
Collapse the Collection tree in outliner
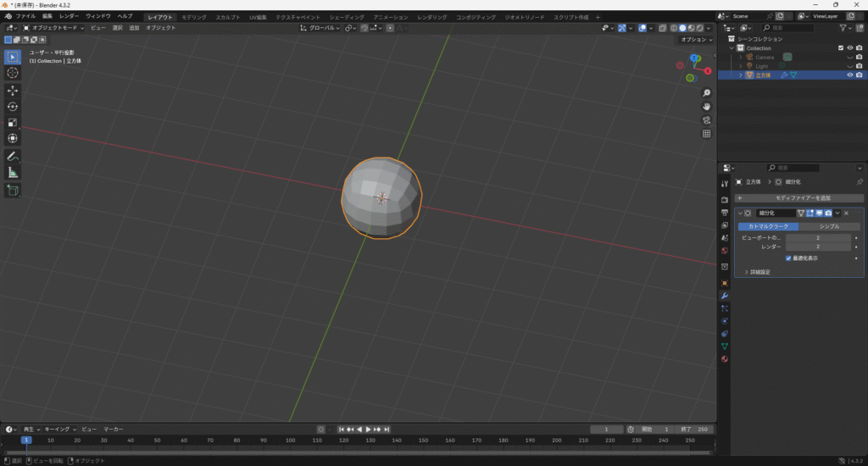[732, 48]
